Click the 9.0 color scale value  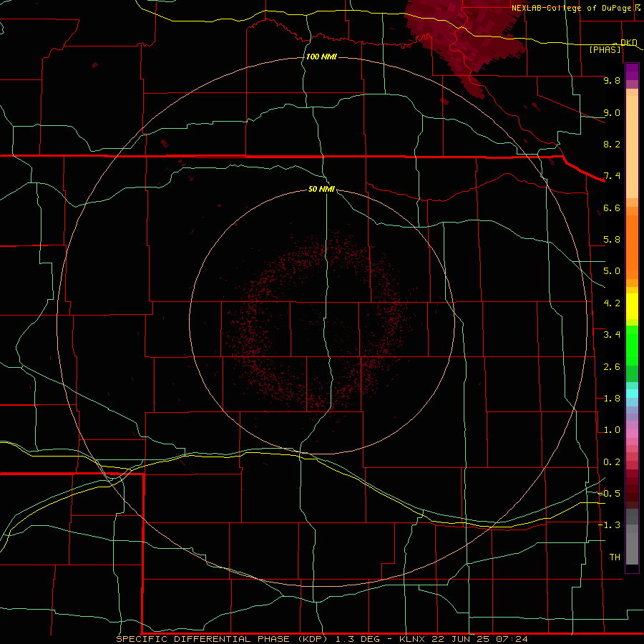click(x=612, y=112)
